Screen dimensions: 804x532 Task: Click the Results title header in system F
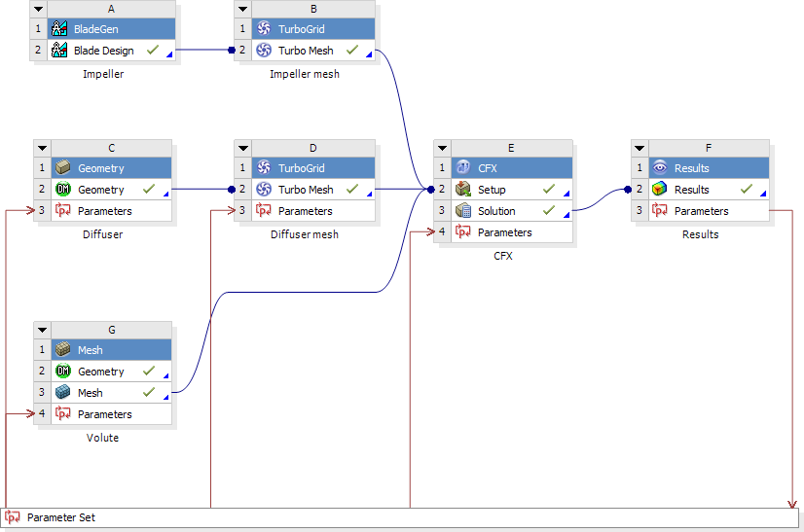click(x=709, y=167)
